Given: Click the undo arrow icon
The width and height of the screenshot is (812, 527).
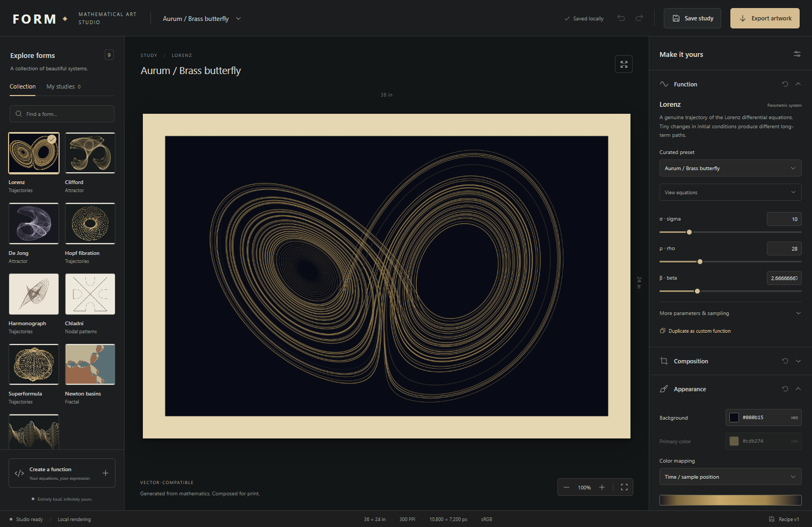Looking at the screenshot, I should (621, 18).
